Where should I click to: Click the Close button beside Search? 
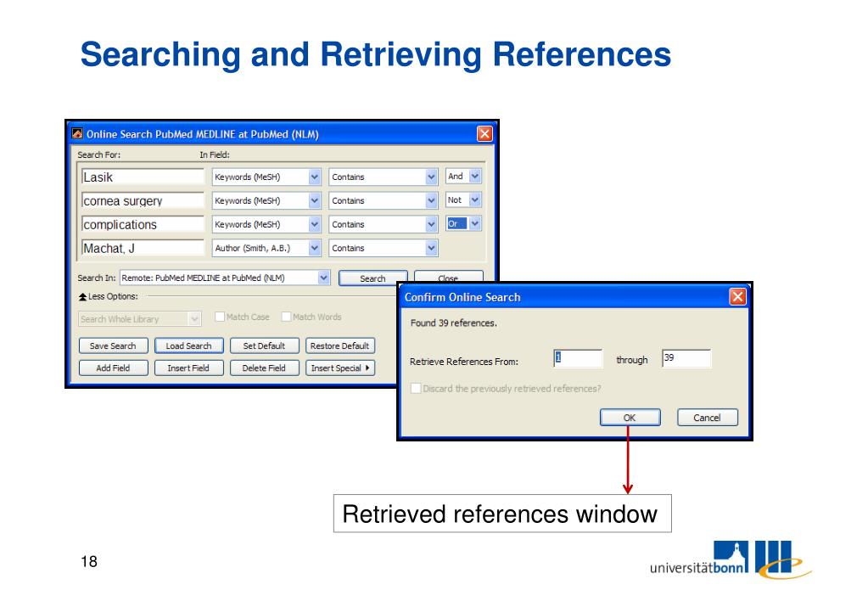(x=448, y=277)
